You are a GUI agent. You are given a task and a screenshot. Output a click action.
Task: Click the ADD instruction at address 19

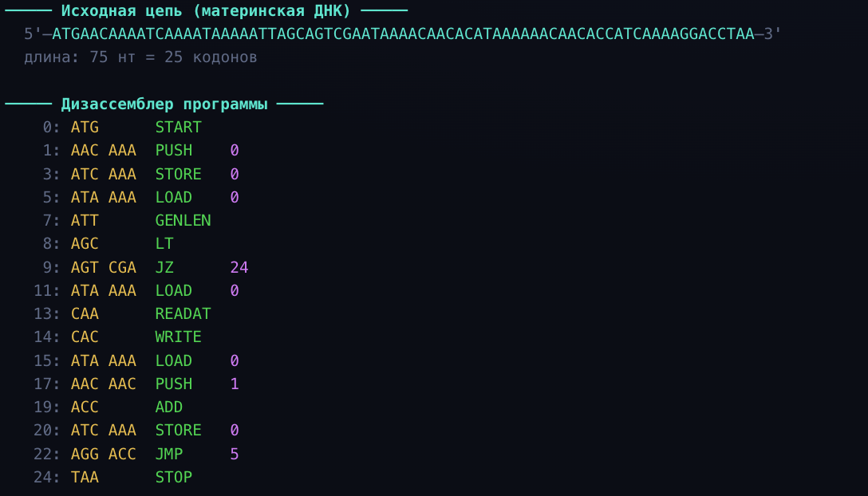tap(169, 407)
